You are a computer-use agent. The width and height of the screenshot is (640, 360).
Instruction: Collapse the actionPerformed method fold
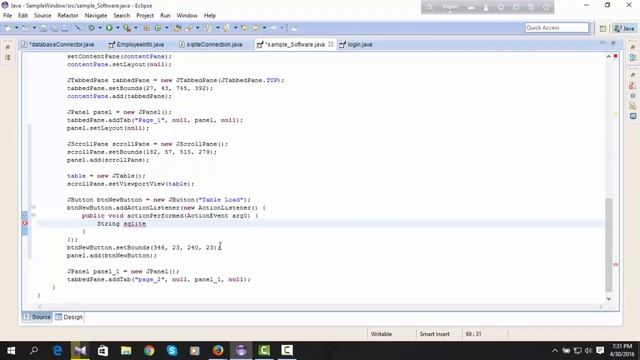33,216
